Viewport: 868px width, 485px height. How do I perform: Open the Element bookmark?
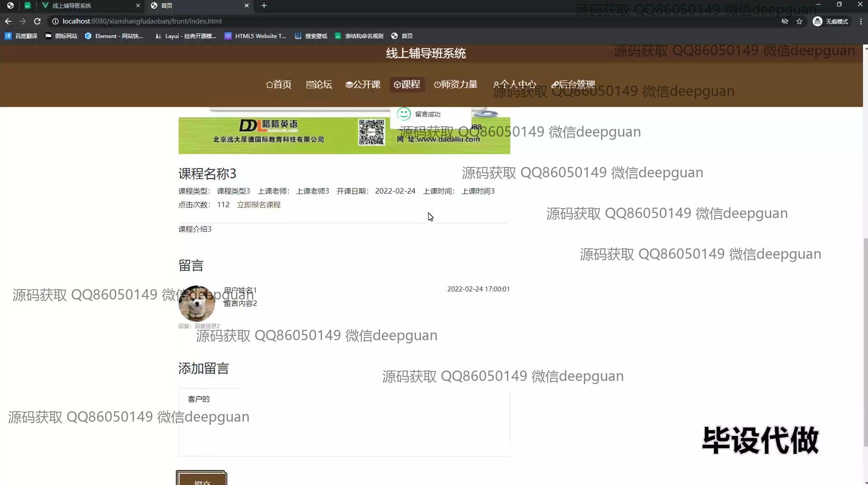click(114, 36)
